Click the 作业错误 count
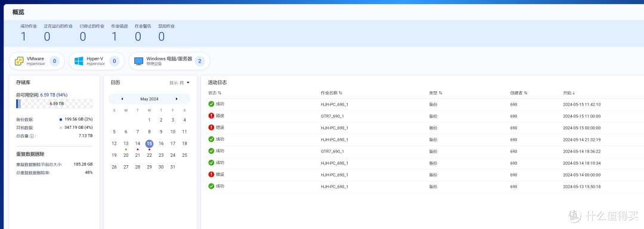This screenshot has width=644, height=229. coord(114,37)
